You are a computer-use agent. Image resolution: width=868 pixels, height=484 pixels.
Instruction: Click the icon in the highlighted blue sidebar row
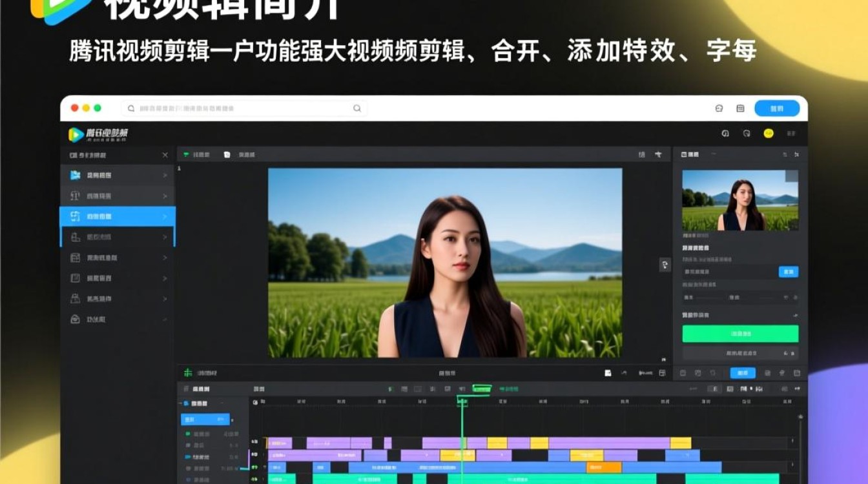[75, 216]
